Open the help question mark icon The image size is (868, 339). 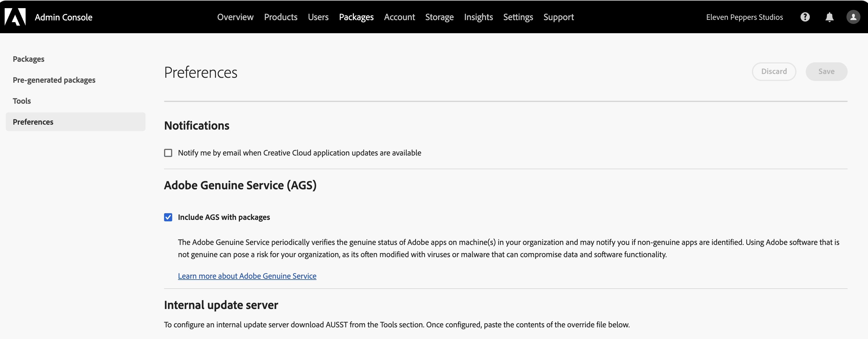point(805,17)
